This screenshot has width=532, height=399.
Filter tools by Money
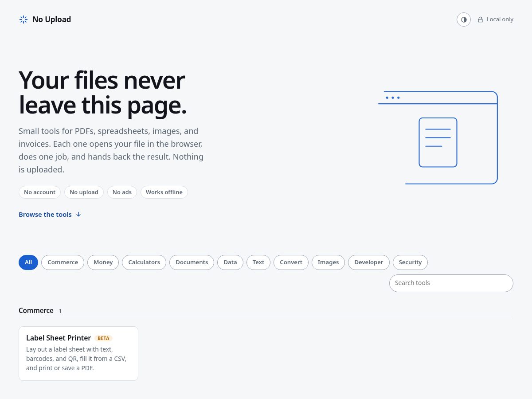pyautogui.click(x=103, y=262)
